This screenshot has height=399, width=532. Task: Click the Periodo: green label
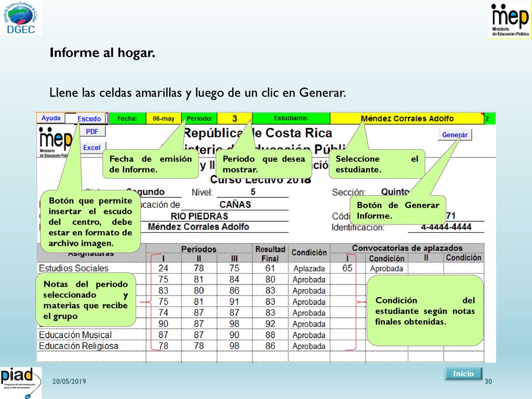click(199, 118)
